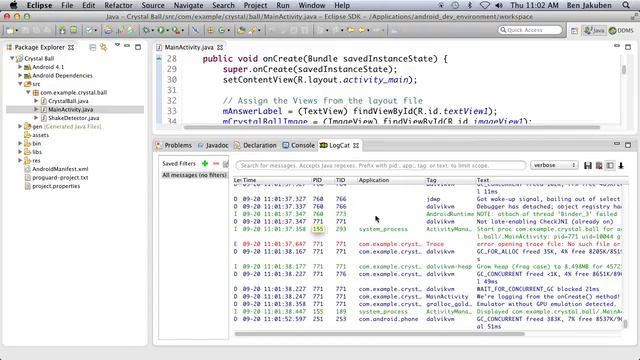640x360 pixels.
Task: Click the editor horizontal scrollbar
Action: click(x=392, y=127)
